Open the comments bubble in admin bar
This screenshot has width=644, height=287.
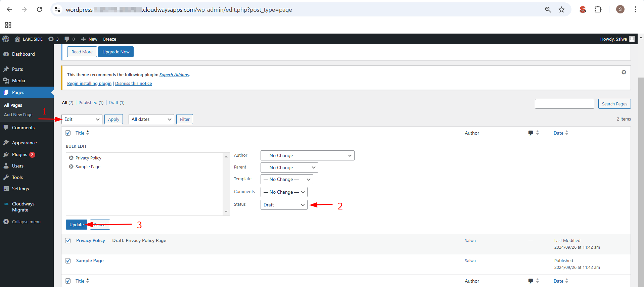70,39
